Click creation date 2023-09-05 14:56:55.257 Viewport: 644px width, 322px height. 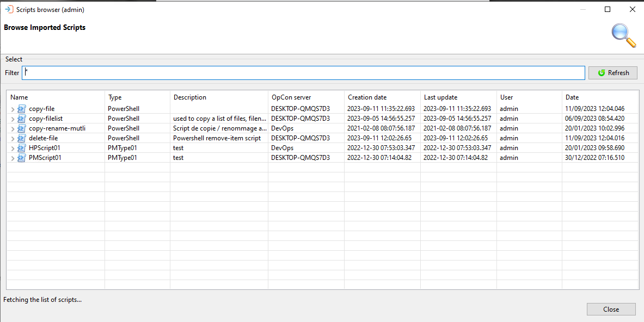point(381,119)
